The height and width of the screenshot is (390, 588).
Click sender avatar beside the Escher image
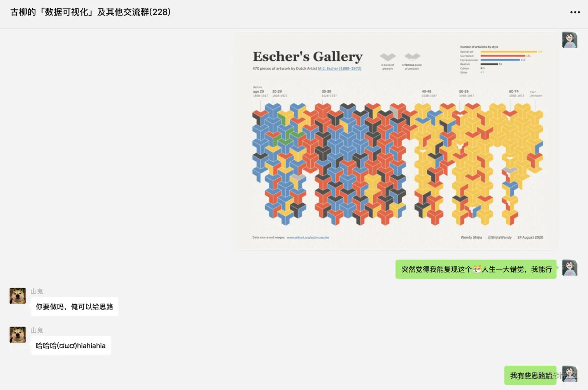570,40
